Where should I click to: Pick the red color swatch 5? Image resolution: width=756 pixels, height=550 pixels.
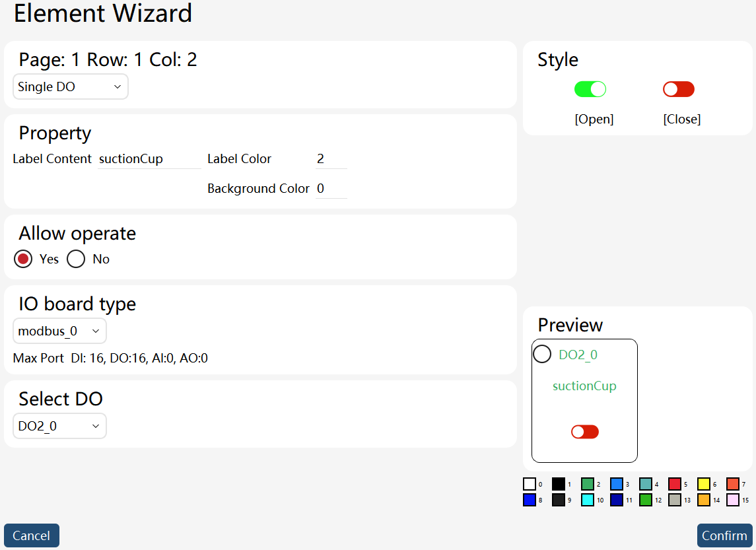[675, 484]
